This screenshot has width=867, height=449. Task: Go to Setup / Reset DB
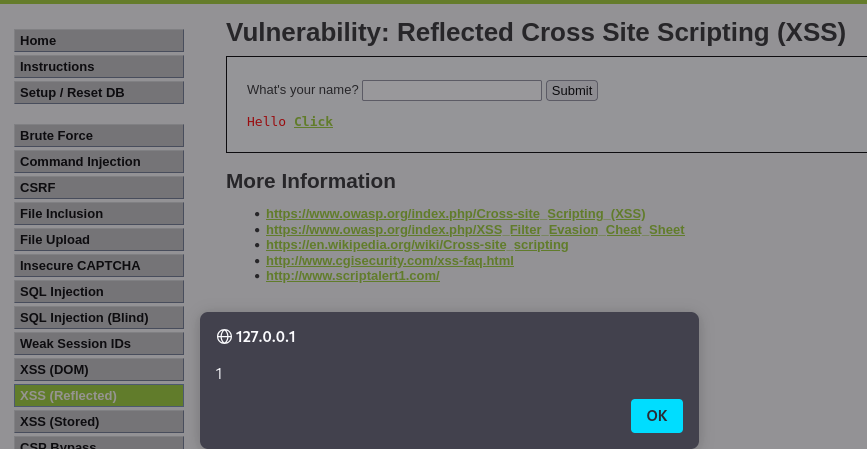(x=98, y=92)
